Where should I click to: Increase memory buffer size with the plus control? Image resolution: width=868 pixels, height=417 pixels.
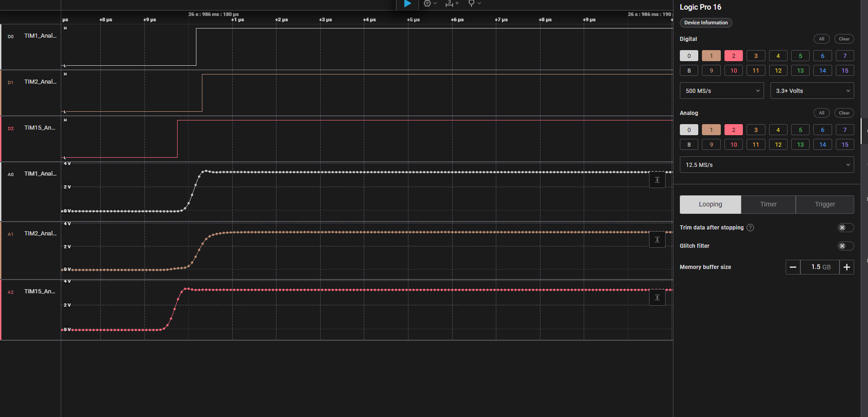847,267
